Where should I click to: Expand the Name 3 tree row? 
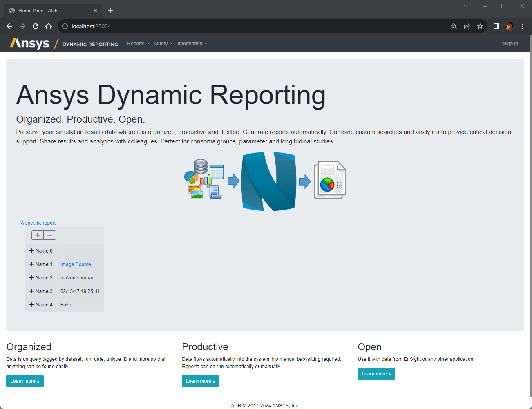pyautogui.click(x=31, y=291)
